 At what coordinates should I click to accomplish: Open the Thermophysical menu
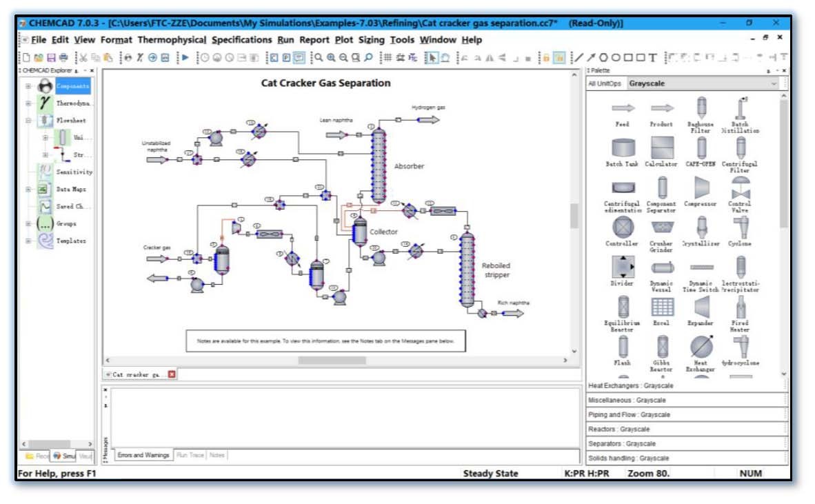coord(172,40)
